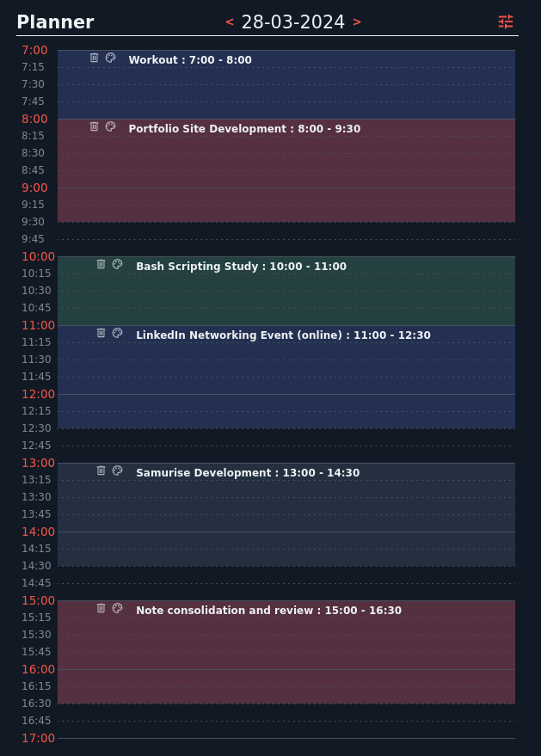Delete the Samurise Development event
Viewport: 541px width, 756px height.
101,470
